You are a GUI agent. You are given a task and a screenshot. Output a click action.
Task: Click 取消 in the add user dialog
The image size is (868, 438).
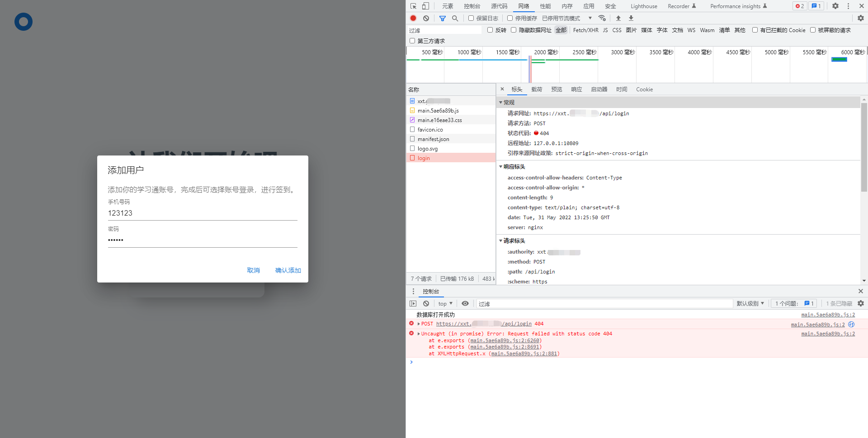253,270
